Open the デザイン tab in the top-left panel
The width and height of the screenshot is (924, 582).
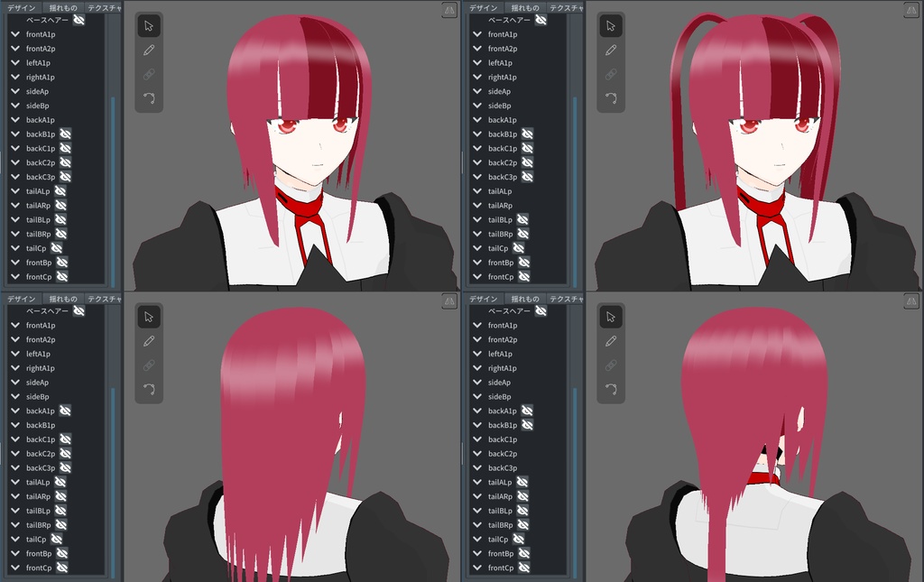tap(22, 7)
